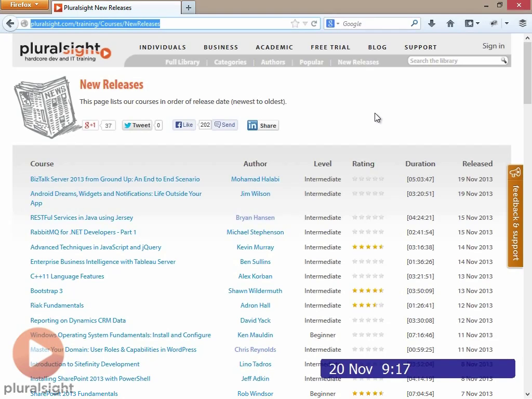Tweet this page
The width and height of the screenshot is (532, 399).
tap(137, 125)
